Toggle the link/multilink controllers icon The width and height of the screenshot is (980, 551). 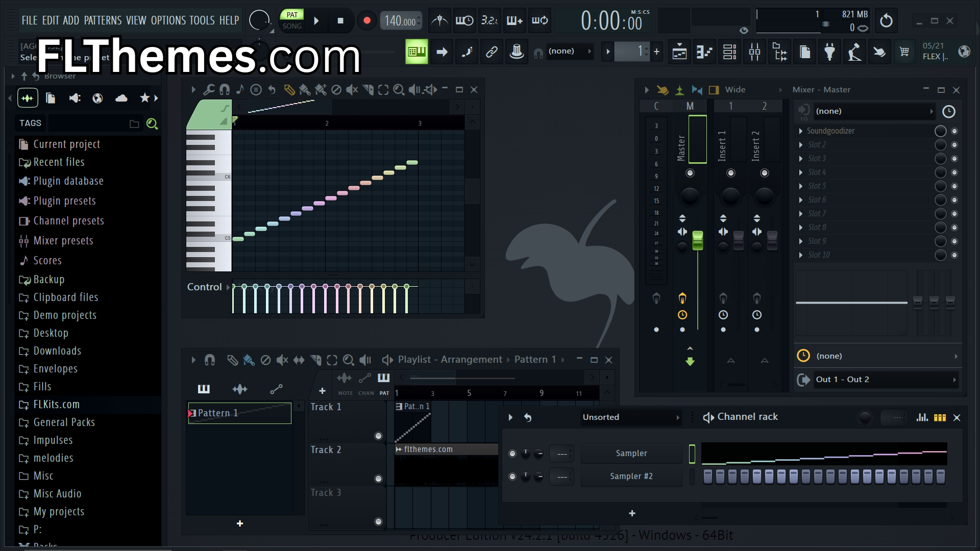(x=492, y=52)
